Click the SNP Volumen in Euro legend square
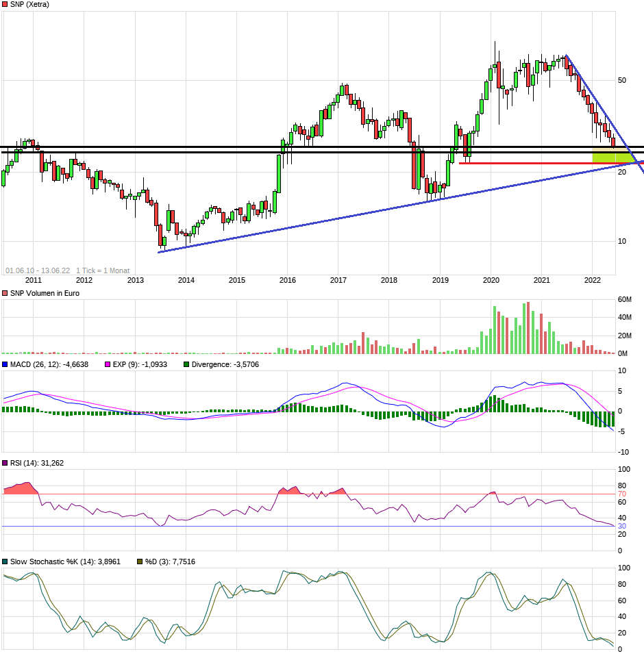This screenshot has height=656, width=644. 5,293
